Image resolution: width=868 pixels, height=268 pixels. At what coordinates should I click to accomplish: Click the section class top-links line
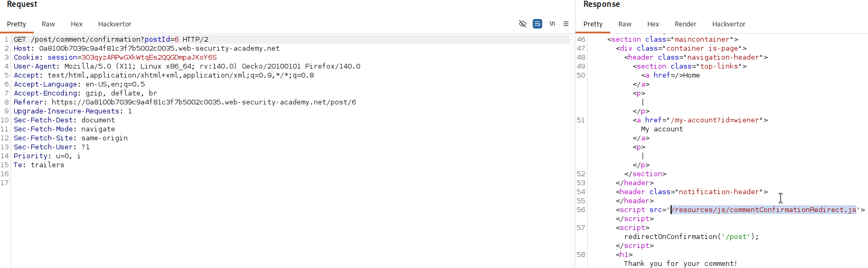(690, 66)
